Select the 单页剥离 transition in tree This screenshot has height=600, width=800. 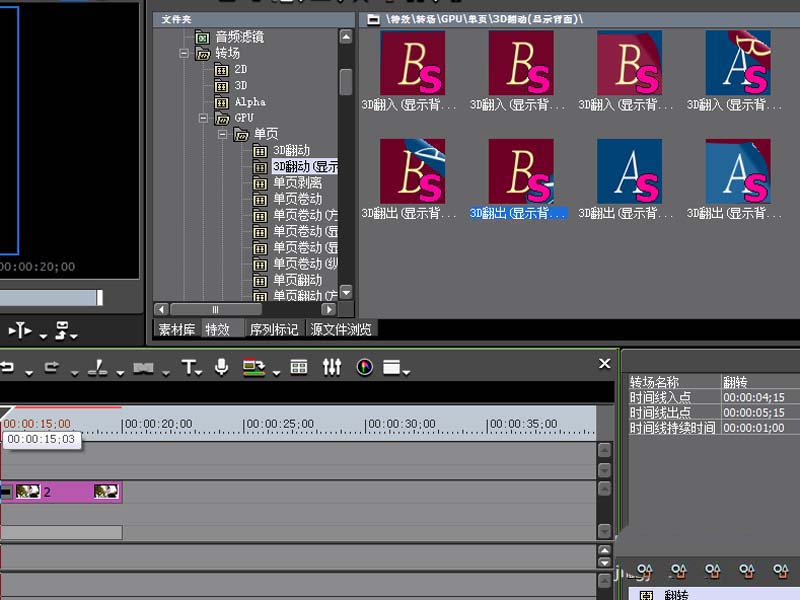click(297, 183)
